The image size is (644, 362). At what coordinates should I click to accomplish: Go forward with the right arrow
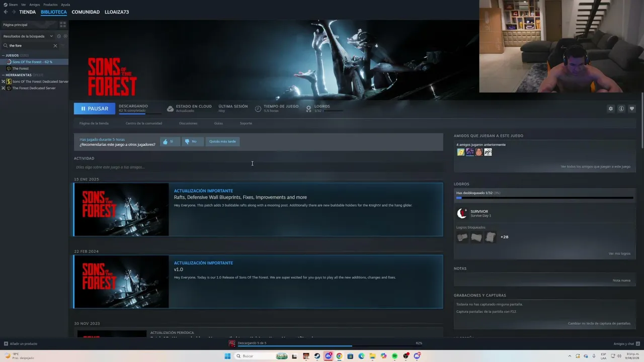pos(13,12)
